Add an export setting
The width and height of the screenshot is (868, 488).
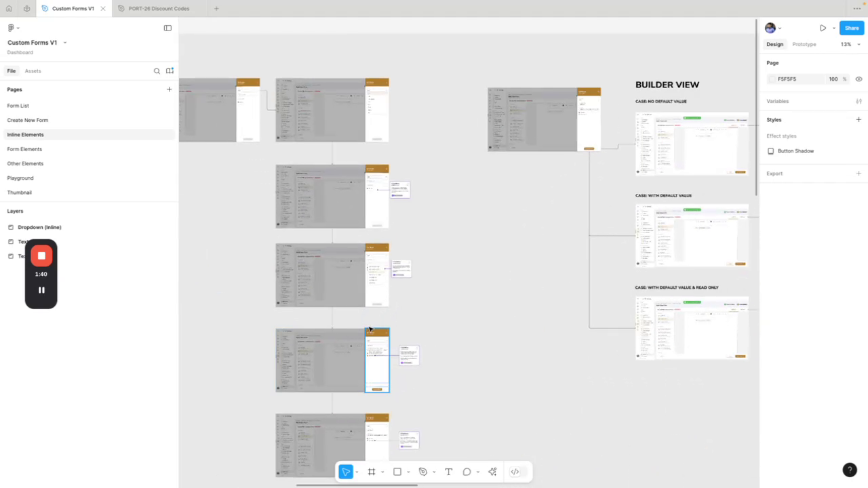859,174
